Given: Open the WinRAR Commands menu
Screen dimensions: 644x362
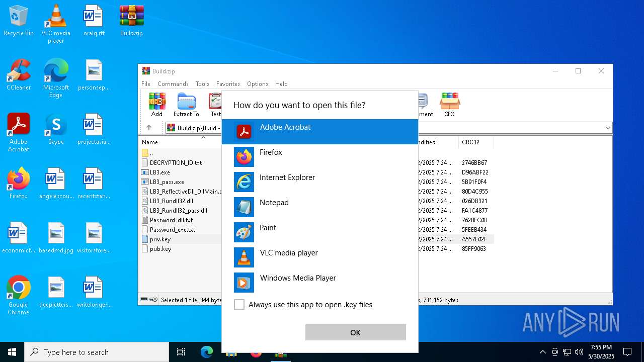Looking at the screenshot, I should coord(173,84).
